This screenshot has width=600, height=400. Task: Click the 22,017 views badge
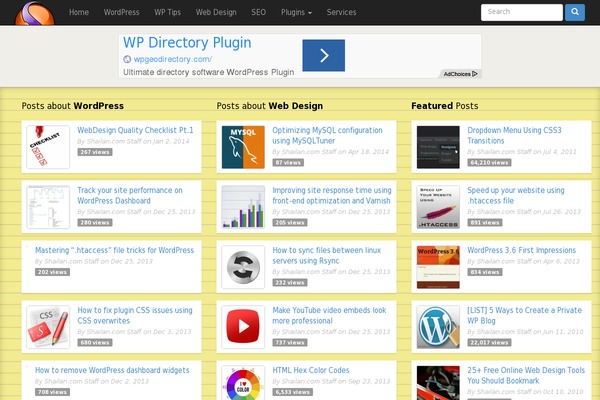coord(489,343)
